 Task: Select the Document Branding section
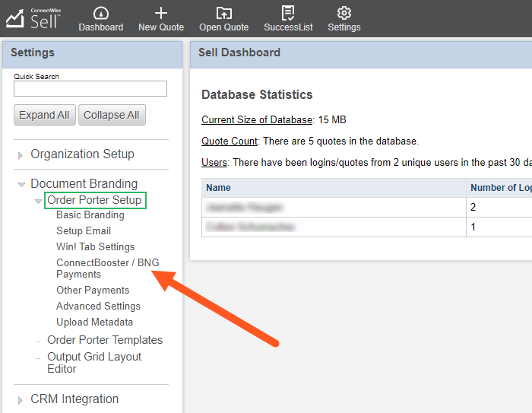point(84,184)
